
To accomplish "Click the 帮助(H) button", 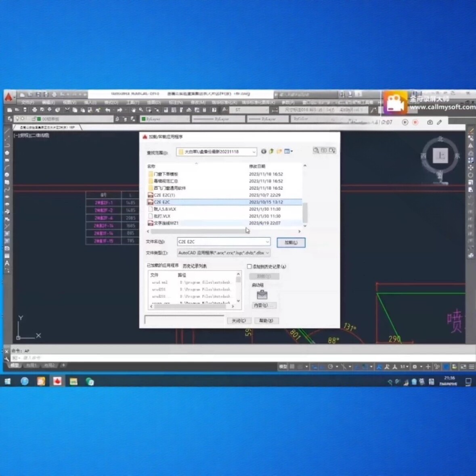I will pos(266,321).
